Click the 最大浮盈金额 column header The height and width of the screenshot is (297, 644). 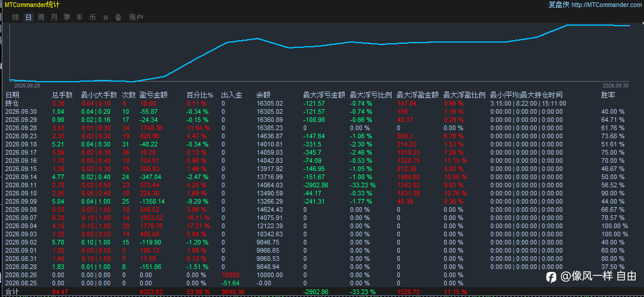[418, 95]
